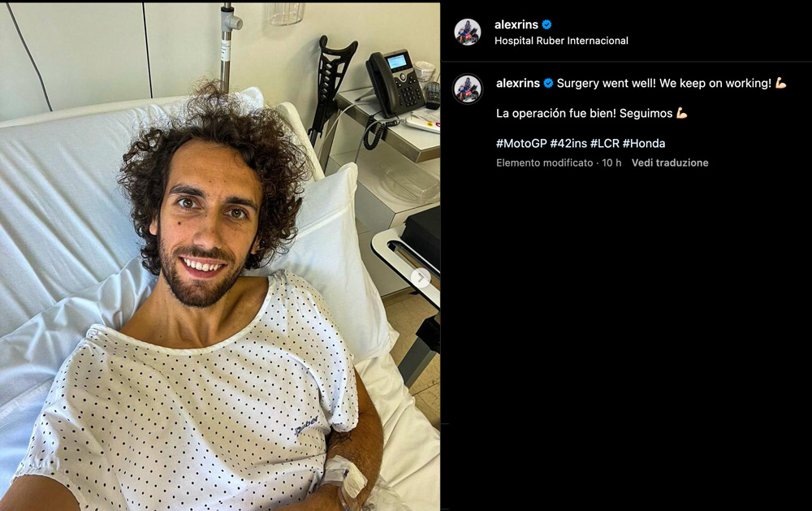Click the hospital bed selfie photo
This screenshot has height=511, width=812.
point(220,257)
